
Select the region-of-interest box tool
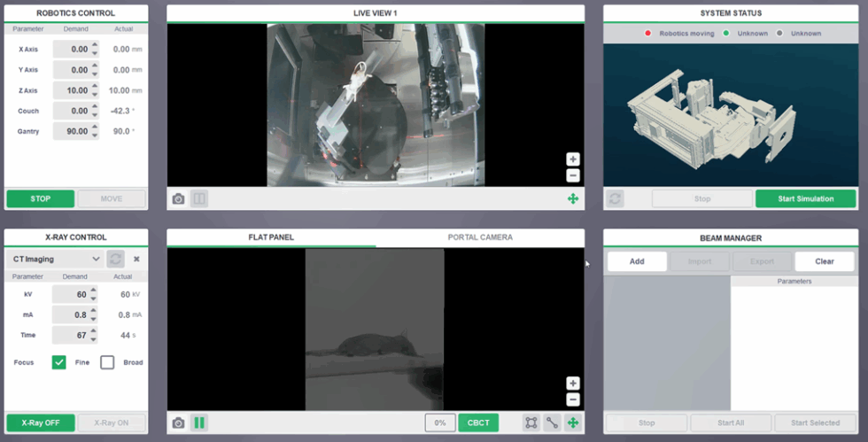pos(531,423)
